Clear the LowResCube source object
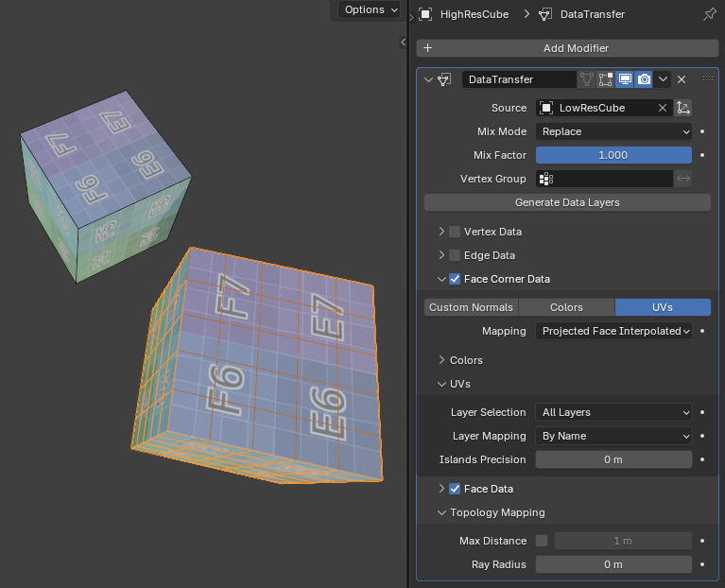This screenshot has width=725, height=588. coord(663,108)
